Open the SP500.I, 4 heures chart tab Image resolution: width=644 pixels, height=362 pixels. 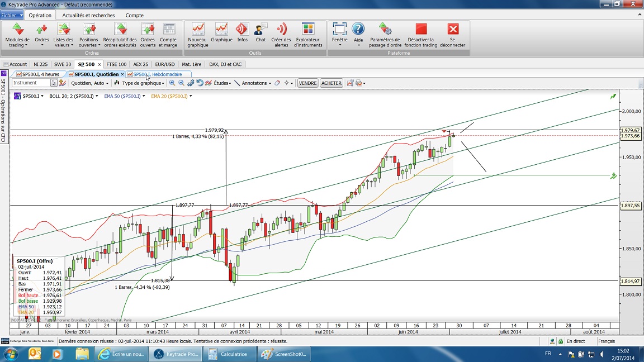[38, 74]
